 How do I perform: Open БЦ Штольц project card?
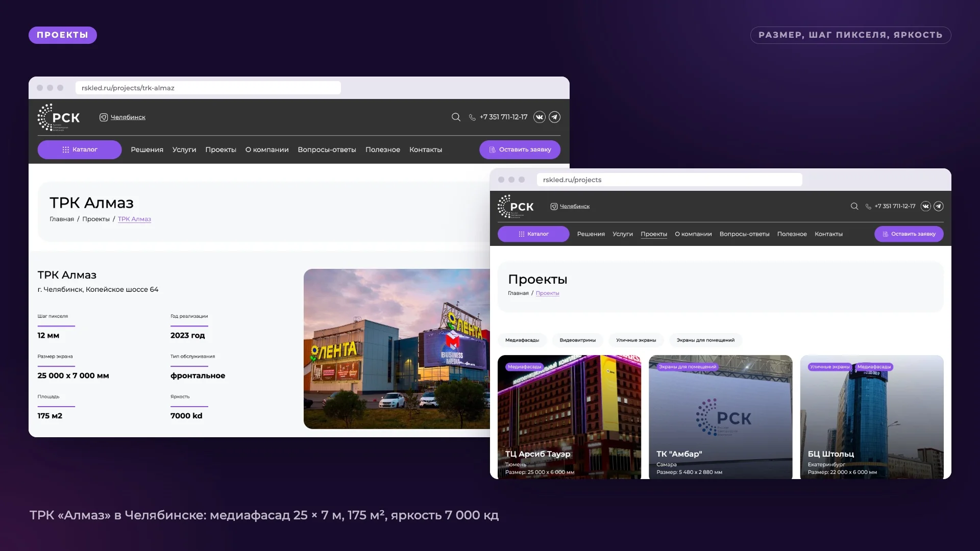click(872, 417)
